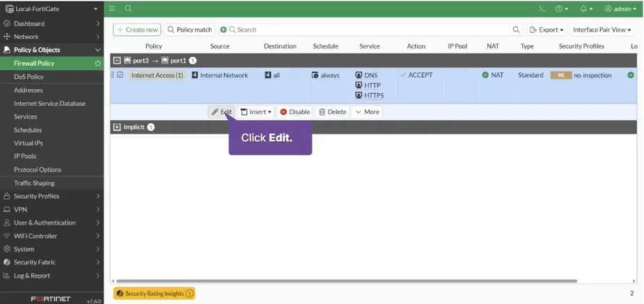The image size is (644, 304).
Task: Click the top bar search magnifier icon
Action: pyautogui.click(x=128, y=8)
